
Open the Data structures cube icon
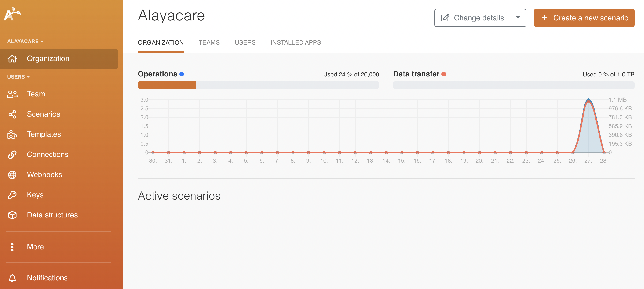click(12, 215)
